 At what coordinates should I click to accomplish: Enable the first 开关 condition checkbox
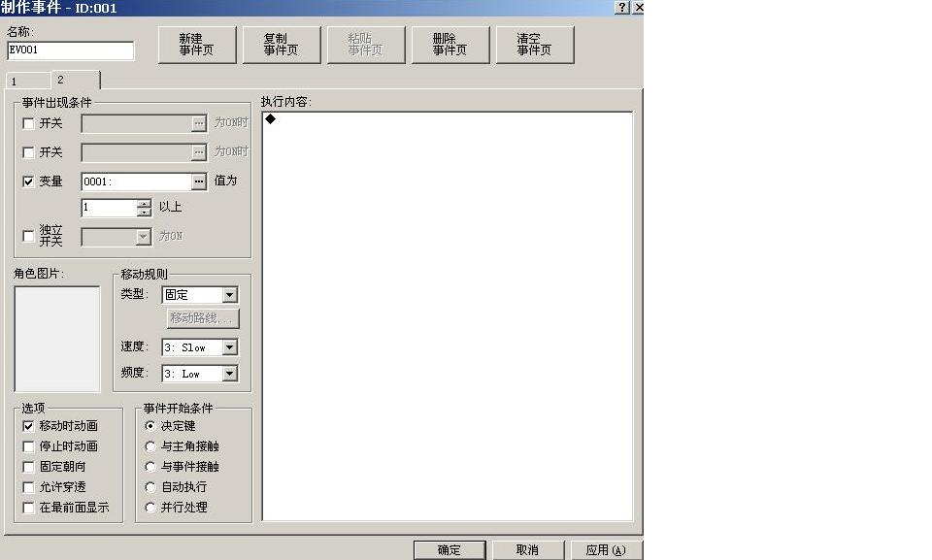click(x=28, y=123)
